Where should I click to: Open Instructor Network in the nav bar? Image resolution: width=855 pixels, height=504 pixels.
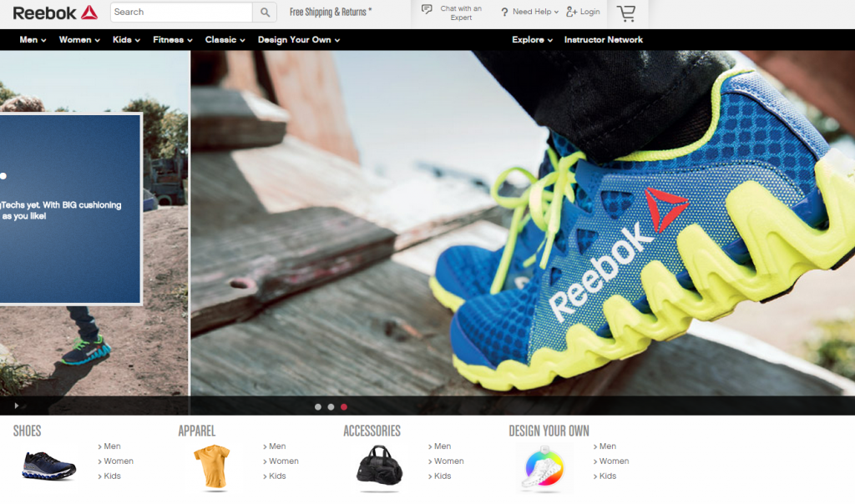point(603,40)
